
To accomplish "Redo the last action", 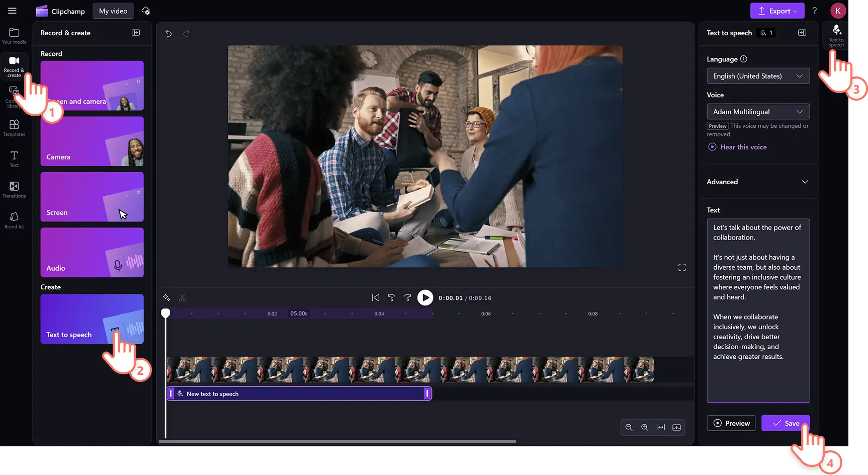I will (186, 33).
